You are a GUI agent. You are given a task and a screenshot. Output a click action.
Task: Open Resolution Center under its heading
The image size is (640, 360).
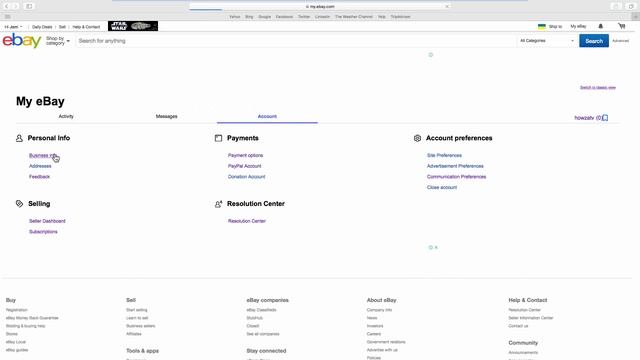coord(247,221)
